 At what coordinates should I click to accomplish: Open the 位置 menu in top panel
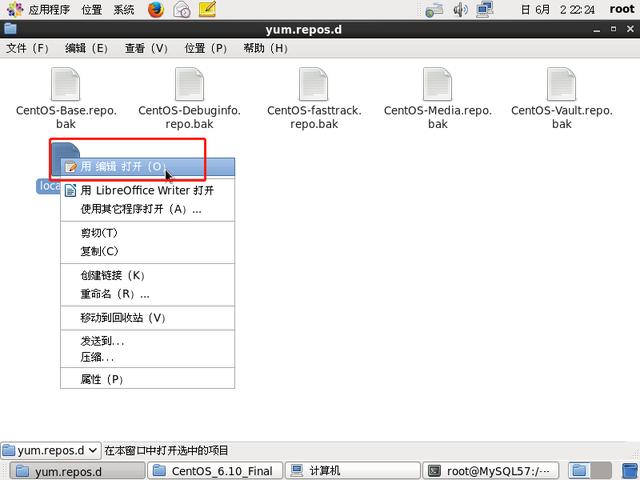tap(91, 9)
